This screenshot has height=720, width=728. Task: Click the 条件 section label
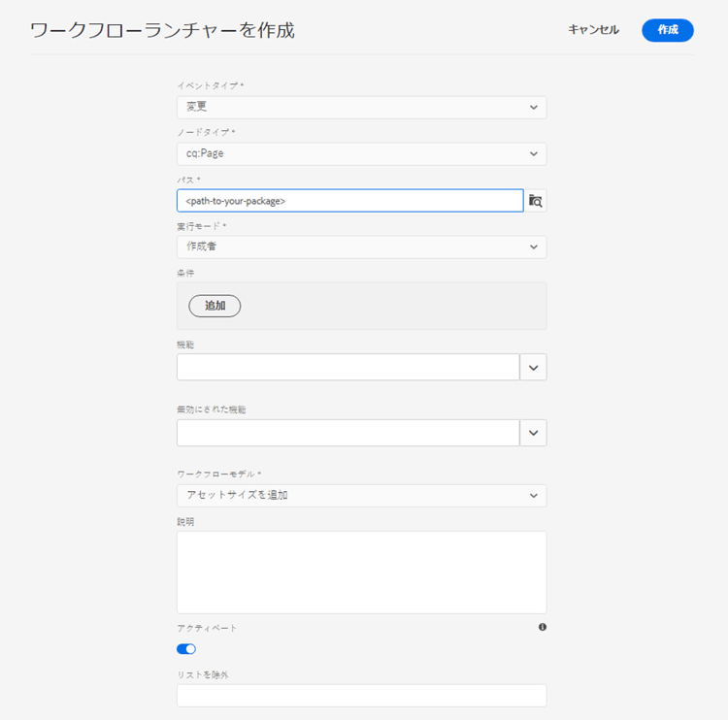184,273
